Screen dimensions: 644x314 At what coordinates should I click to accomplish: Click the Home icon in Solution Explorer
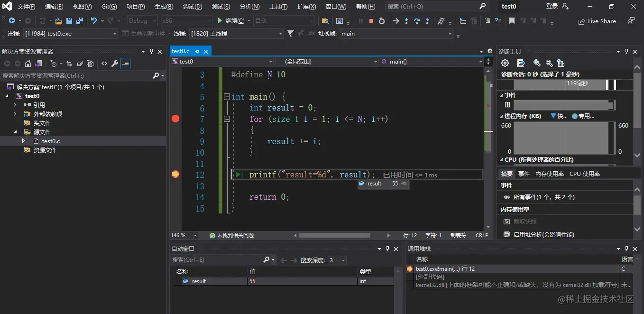pyautogui.click(x=28, y=64)
